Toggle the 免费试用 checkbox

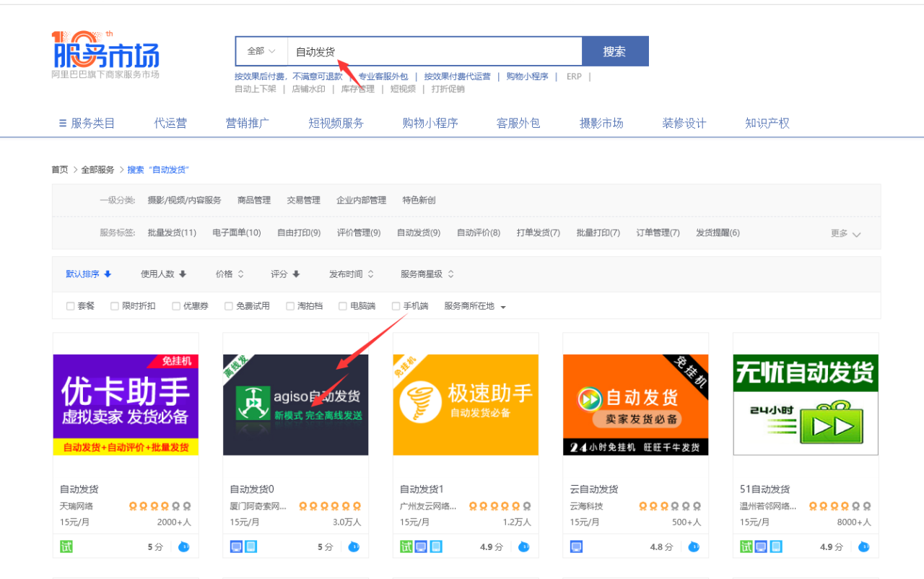click(229, 306)
